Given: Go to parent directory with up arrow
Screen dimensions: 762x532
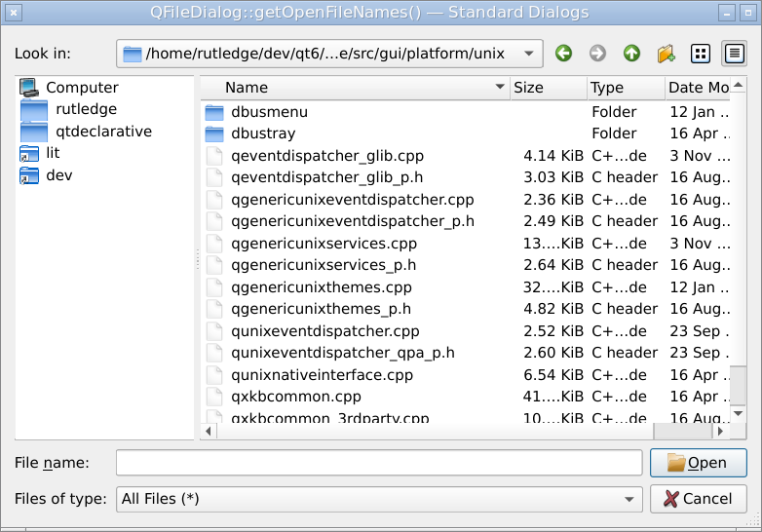Looking at the screenshot, I should (x=631, y=54).
